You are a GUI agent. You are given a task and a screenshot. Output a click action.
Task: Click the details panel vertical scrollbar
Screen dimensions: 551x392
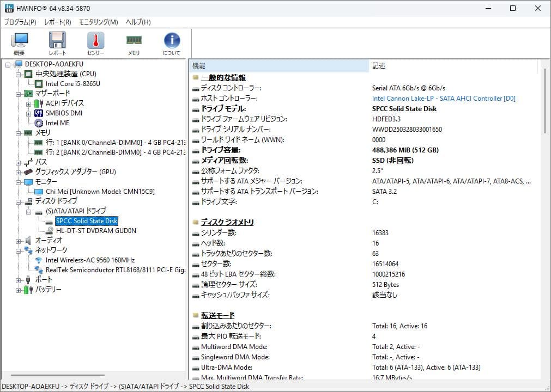pos(545,101)
